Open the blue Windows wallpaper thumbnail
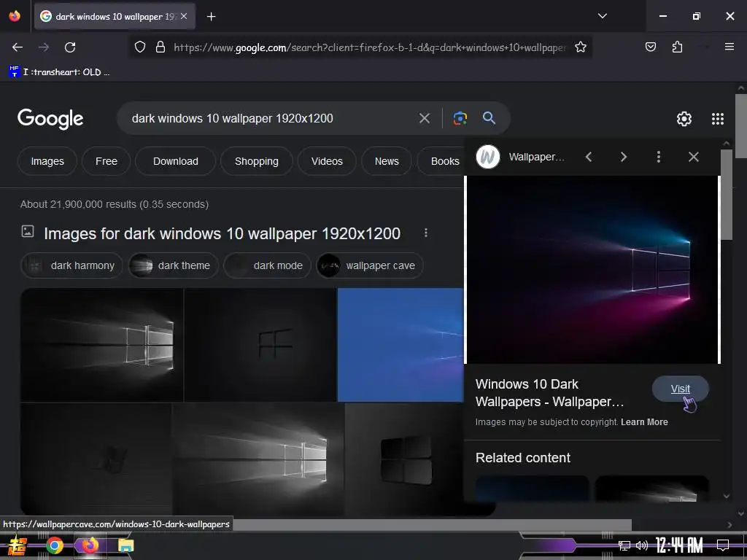This screenshot has height=560, width=747. click(400, 345)
